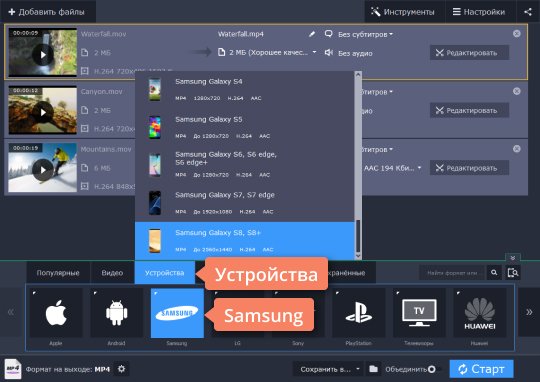Remove Waterfall.mov with its close icon
This screenshot has height=382, width=540.
click(x=517, y=33)
